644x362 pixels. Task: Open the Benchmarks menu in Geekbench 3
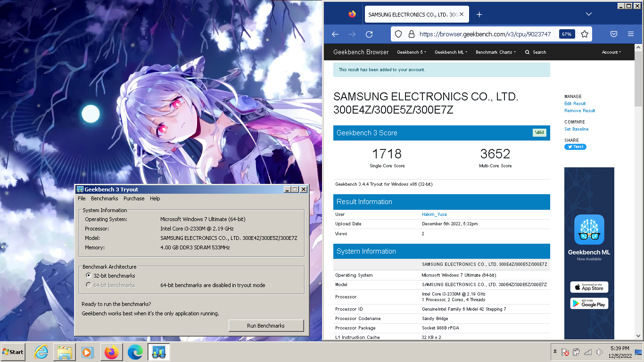coord(105,199)
